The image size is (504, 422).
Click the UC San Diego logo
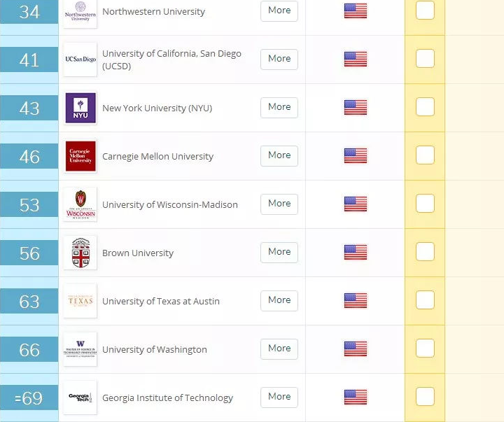click(80, 59)
